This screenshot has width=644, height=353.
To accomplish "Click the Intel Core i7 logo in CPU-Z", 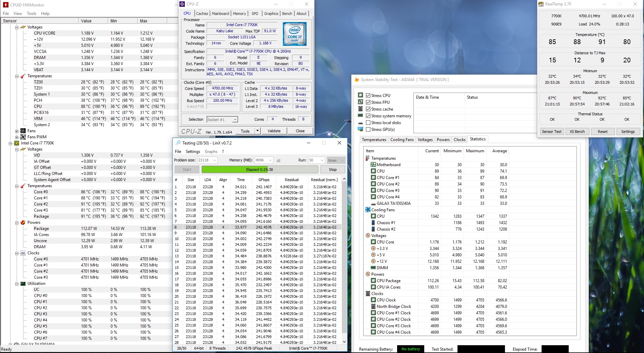I will pos(295,34).
